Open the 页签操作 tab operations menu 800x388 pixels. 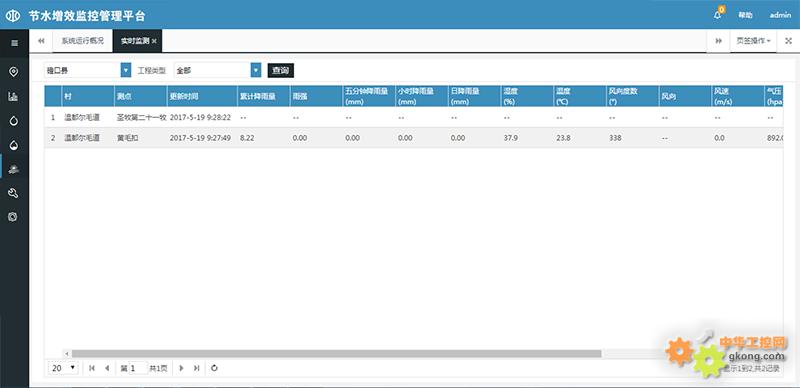tap(753, 41)
